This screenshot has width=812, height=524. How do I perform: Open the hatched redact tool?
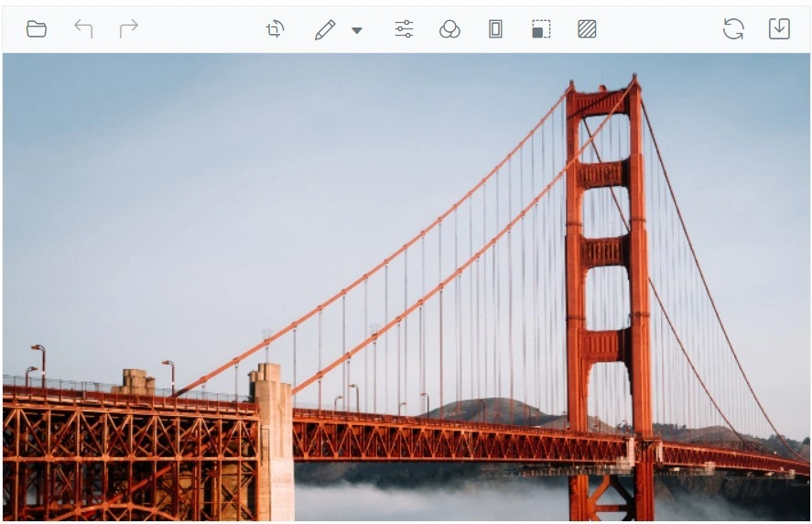587,29
